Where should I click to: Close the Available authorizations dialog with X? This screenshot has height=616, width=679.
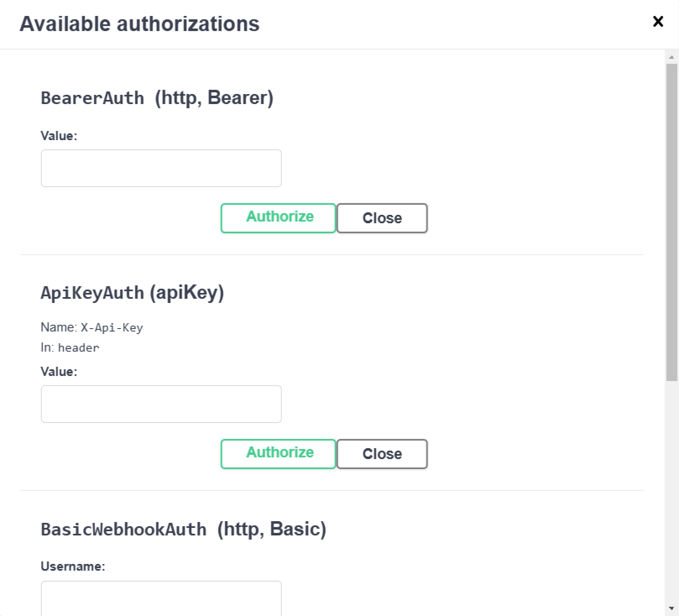658,21
